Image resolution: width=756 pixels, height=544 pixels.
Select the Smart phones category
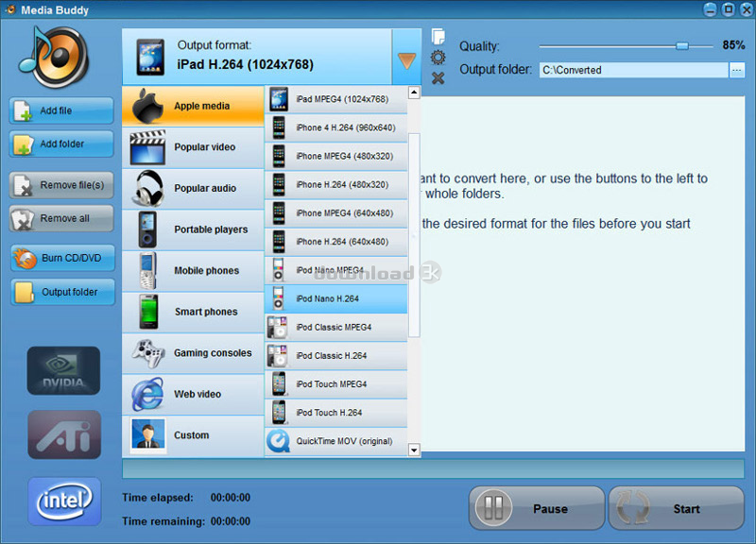193,312
